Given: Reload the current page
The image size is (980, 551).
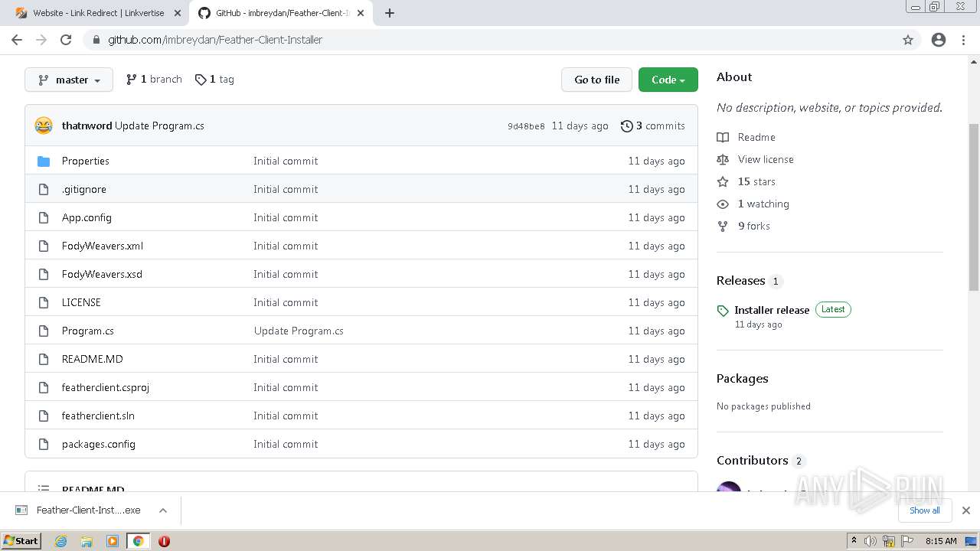Looking at the screenshot, I should [66, 40].
